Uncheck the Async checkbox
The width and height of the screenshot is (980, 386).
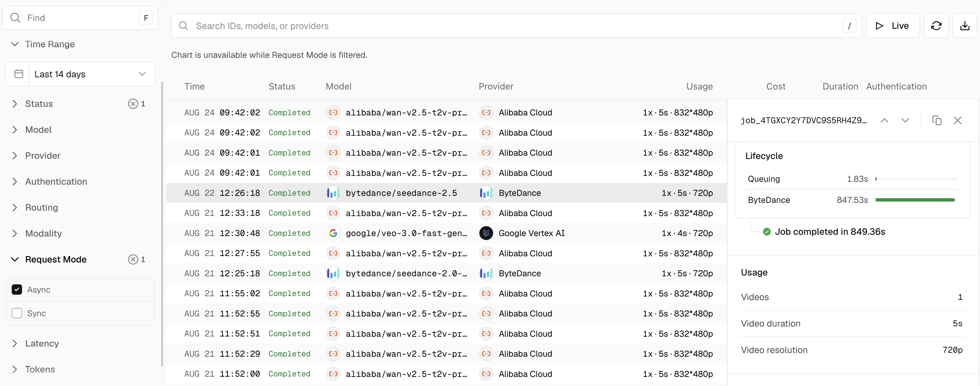(17, 290)
